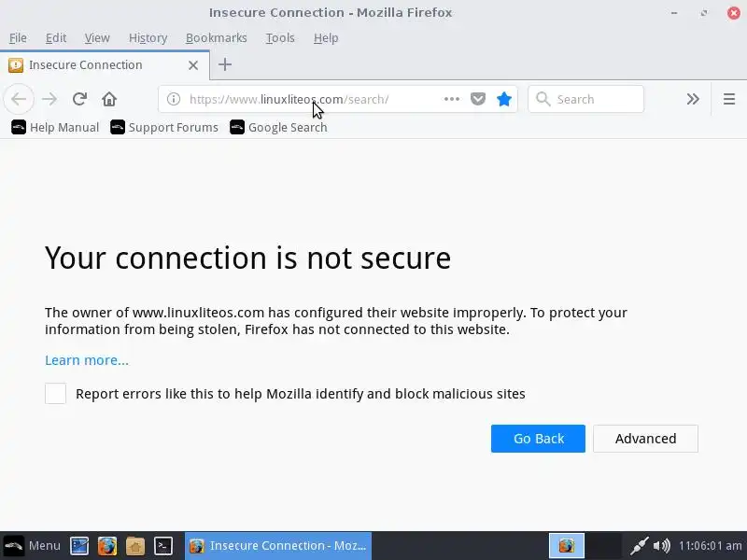This screenshot has height=560, width=747.
Task: Open the Firefox hamburger menu
Action: point(729,99)
